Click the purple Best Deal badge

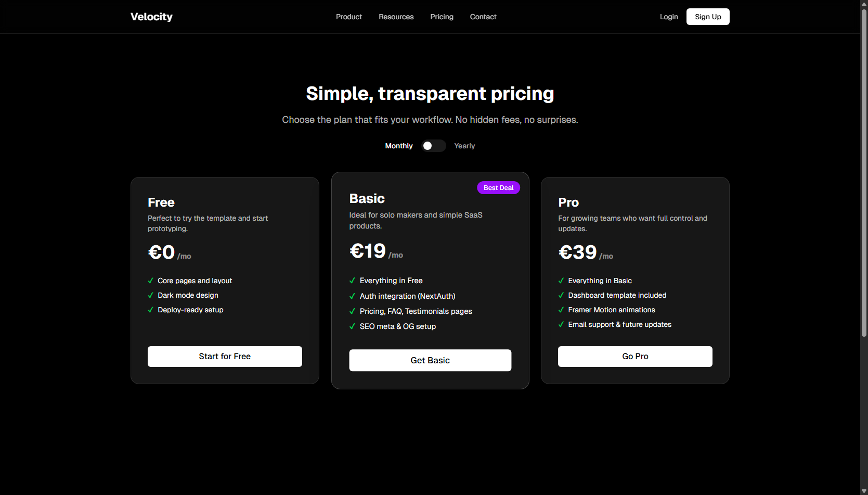pyautogui.click(x=498, y=188)
